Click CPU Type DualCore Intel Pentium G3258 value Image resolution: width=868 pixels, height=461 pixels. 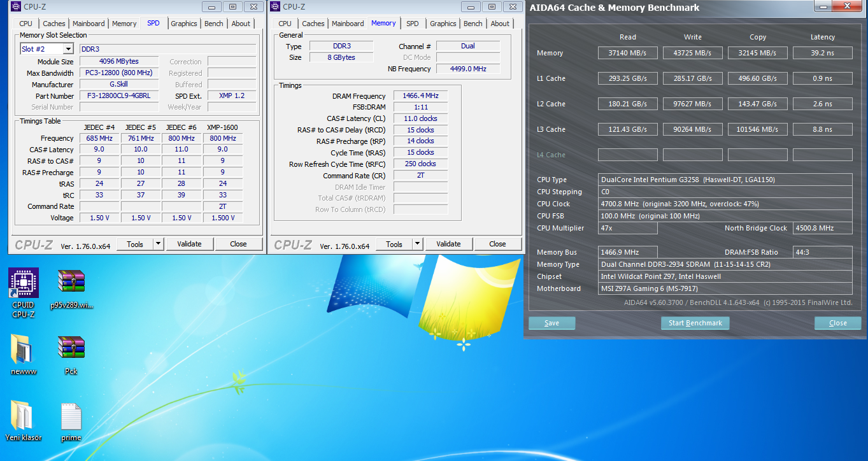pos(725,180)
